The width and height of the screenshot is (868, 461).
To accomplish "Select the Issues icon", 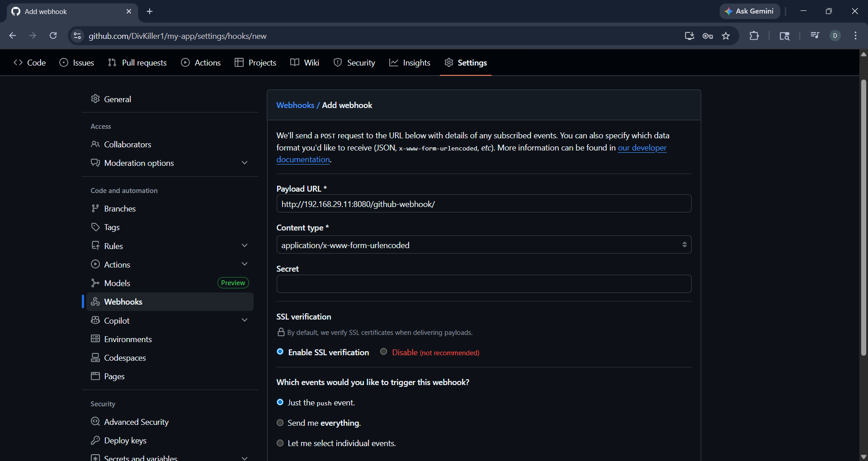I will point(64,62).
